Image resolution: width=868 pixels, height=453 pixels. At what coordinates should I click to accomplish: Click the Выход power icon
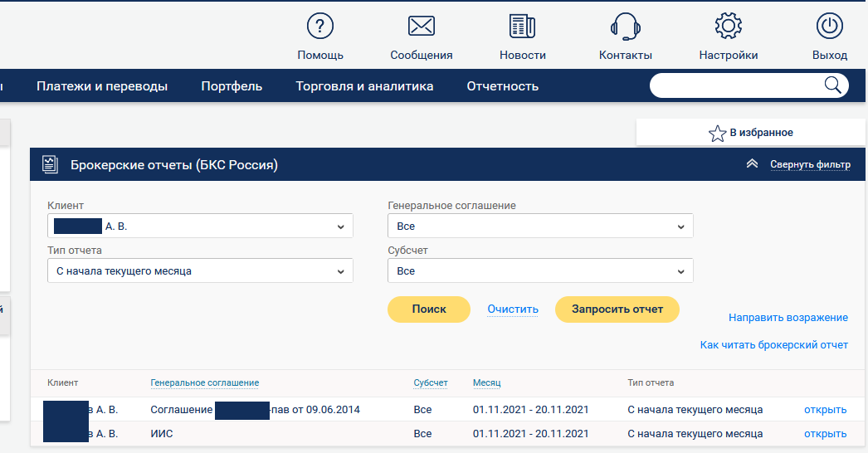pyautogui.click(x=829, y=27)
